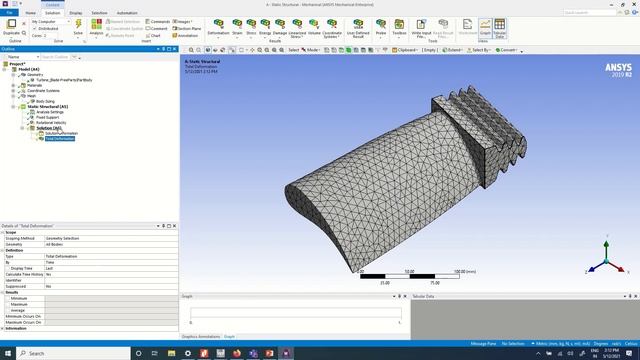This screenshot has width=640, height=360.
Task: Click the Windows taskbar Search box
Action: (x=73, y=353)
